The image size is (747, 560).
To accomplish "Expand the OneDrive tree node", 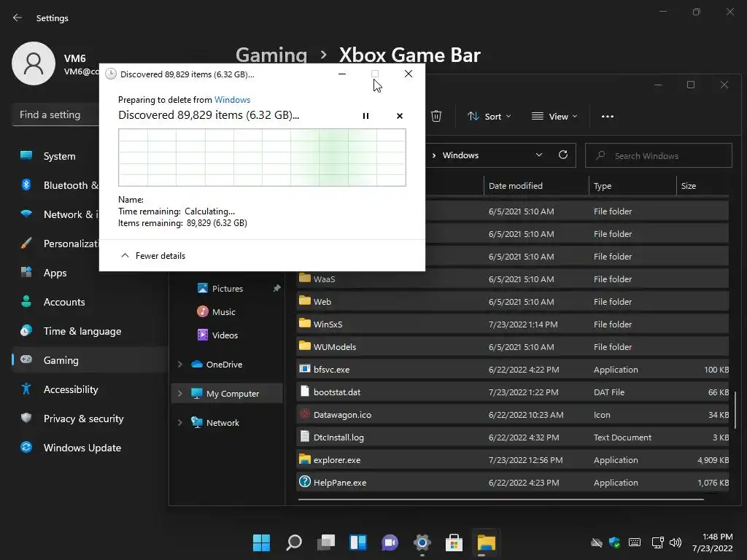I will (179, 365).
